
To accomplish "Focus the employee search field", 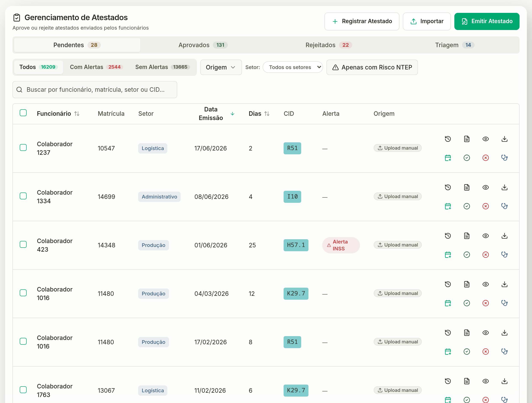I will click(95, 90).
